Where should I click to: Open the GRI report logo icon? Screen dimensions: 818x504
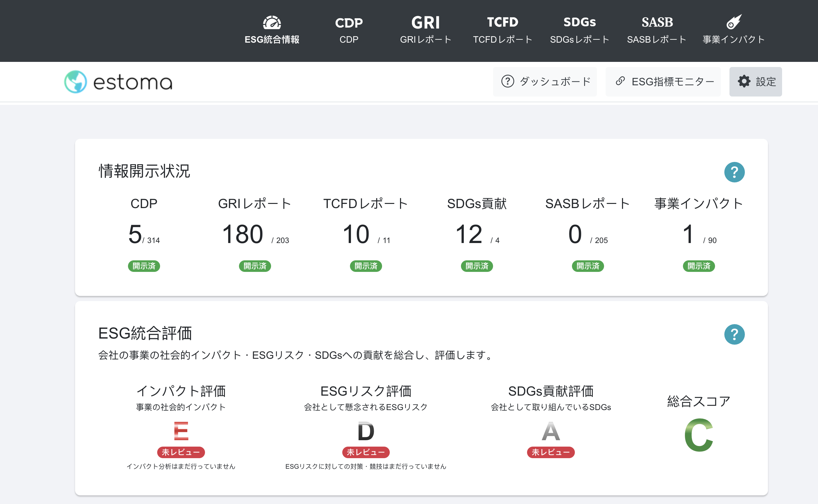point(425,23)
